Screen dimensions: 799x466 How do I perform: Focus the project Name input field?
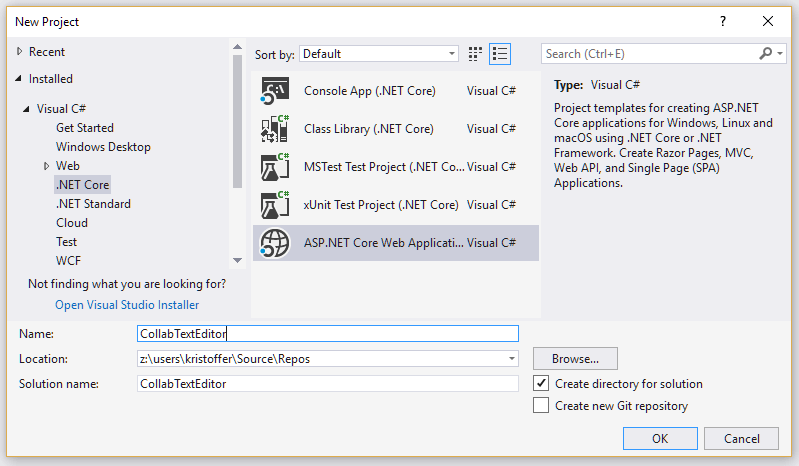328,334
